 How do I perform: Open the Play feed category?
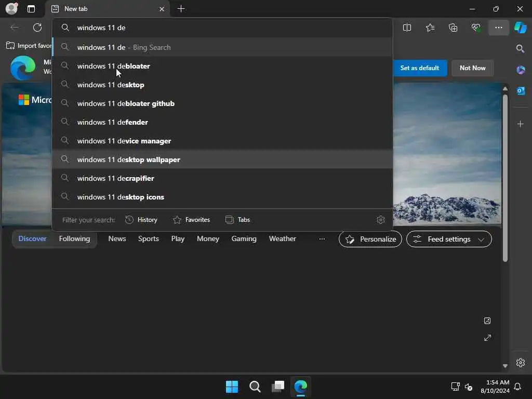[178, 239]
